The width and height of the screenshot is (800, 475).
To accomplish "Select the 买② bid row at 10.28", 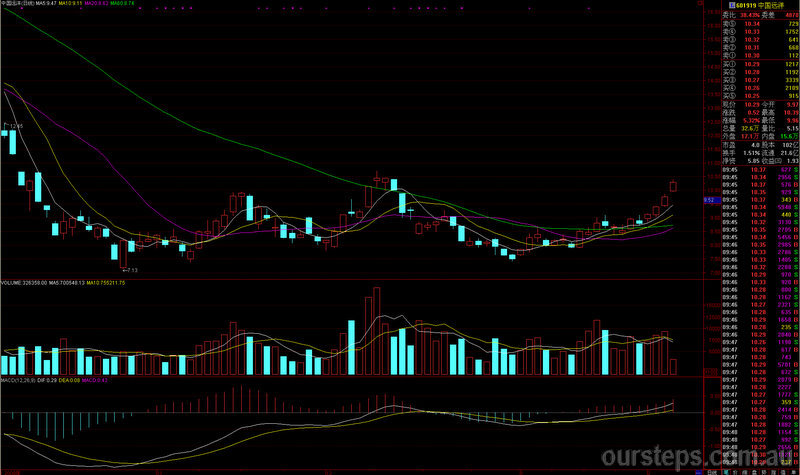I will click(761, 72).
